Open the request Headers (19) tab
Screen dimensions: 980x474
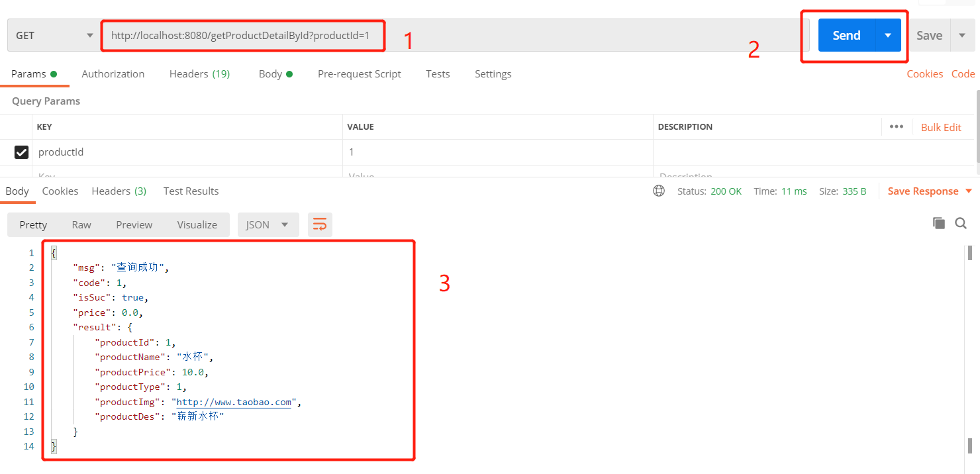point(199,74)
